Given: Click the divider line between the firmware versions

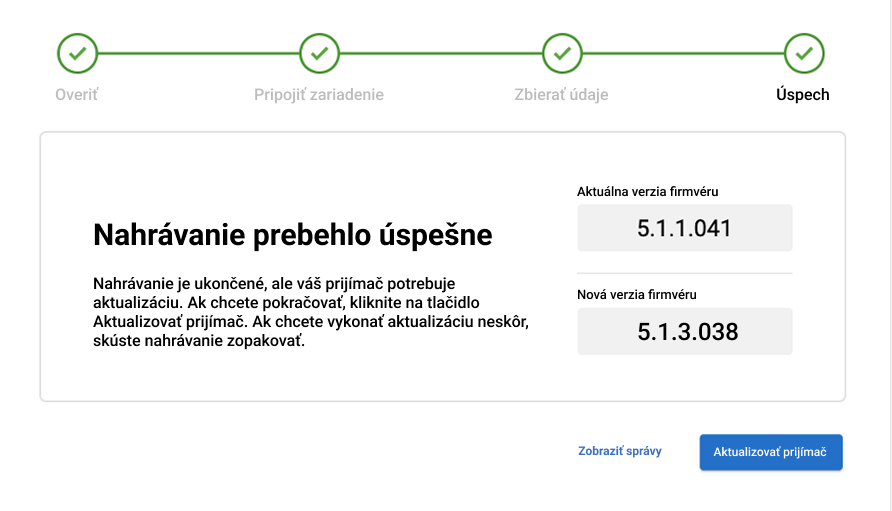Looking at the screenshot, I should pos(684,273).
